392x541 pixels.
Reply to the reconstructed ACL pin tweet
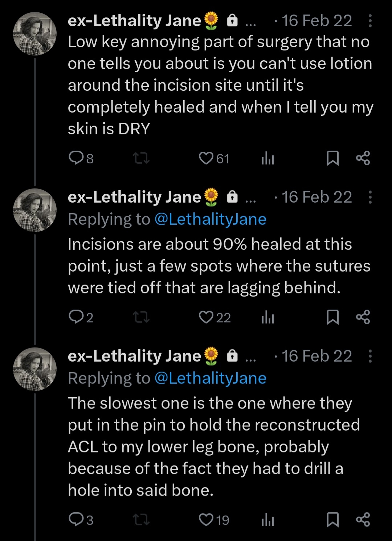[77, 520]
